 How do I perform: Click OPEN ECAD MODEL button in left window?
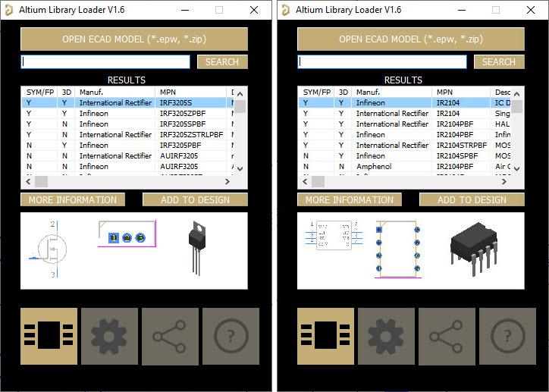[134, 39]
